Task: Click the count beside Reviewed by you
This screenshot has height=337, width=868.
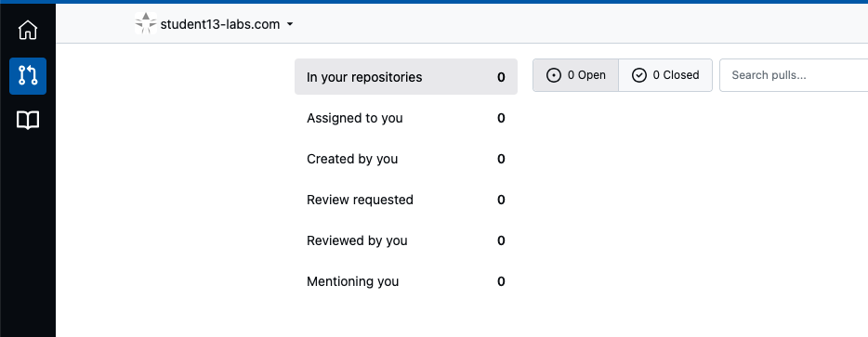Action: [x=501, y=240]
